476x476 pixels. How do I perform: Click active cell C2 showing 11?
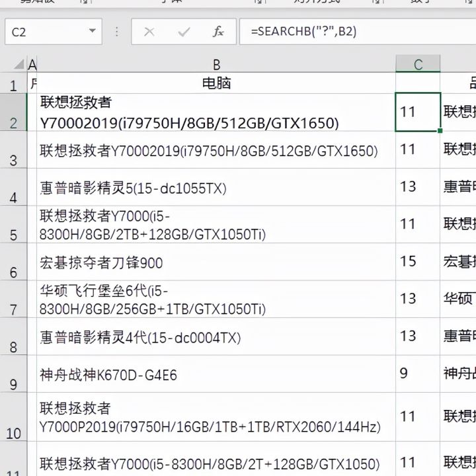(418, 112)
